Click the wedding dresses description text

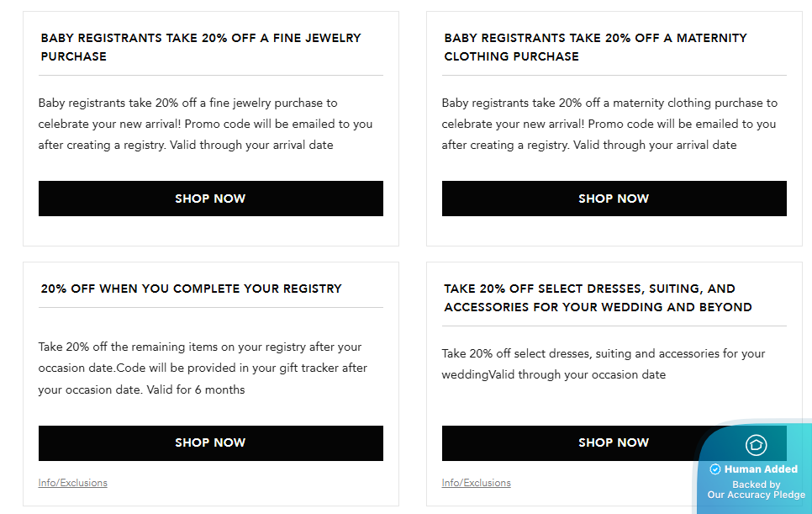[x=604, y=364]
